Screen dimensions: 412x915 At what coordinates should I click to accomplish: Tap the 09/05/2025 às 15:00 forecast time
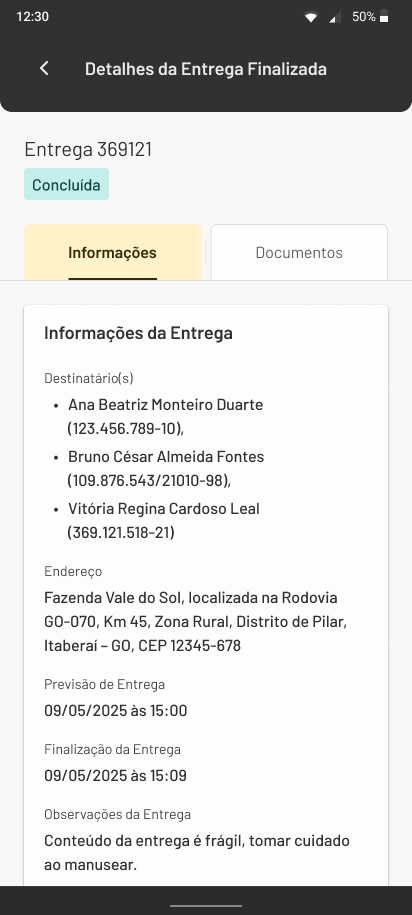click(116, 711)
